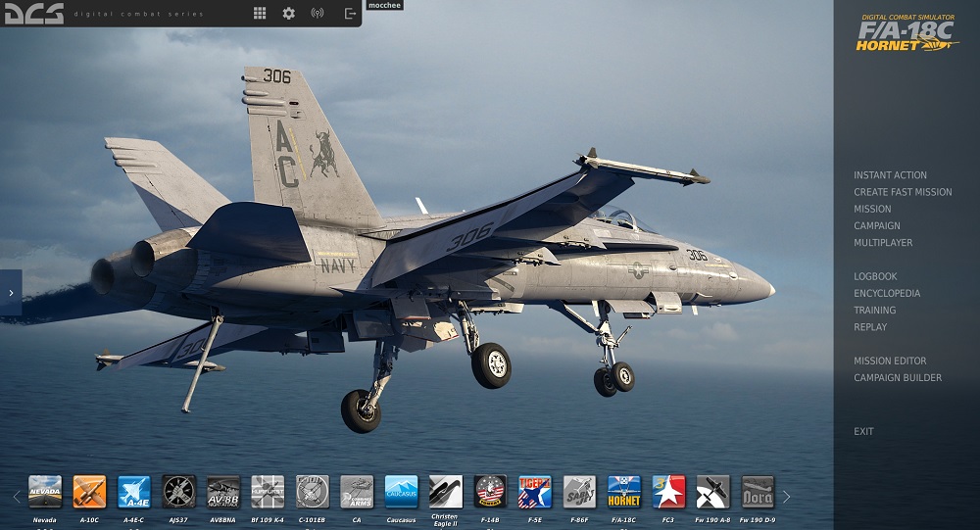Select the AV8BNA module icon
This screenshot has height=530, width=980.
tap(223, 492)
